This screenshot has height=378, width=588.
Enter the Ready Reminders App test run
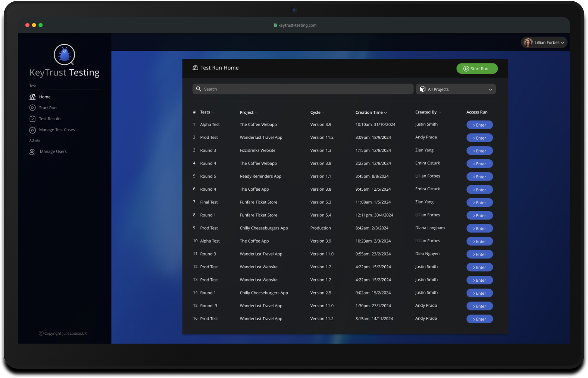(479, 177)
